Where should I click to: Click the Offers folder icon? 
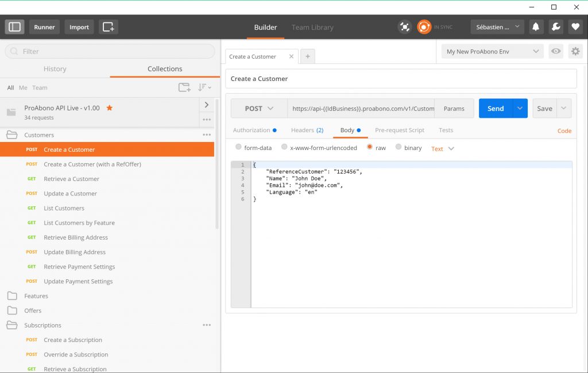(12, 310)
